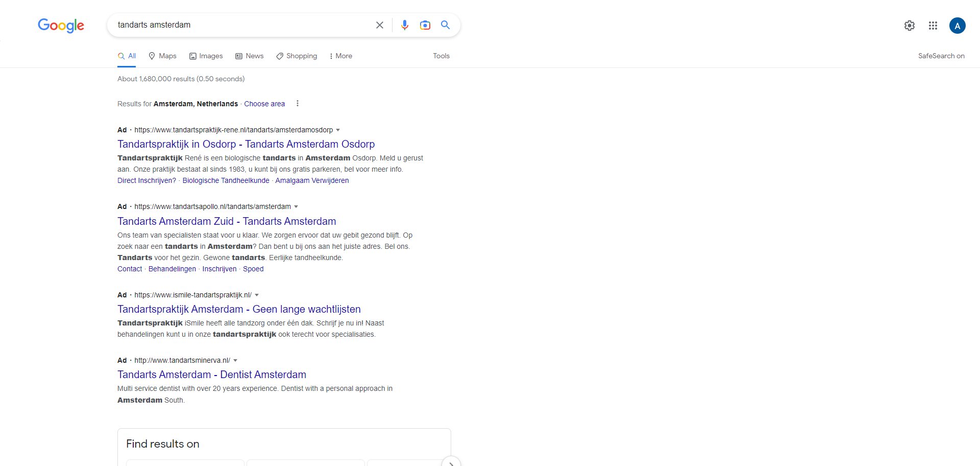Clear the search box with the X icon
The width and height of the screenshot is (980, 466).
pyautogui.click(x=380, y=25)
